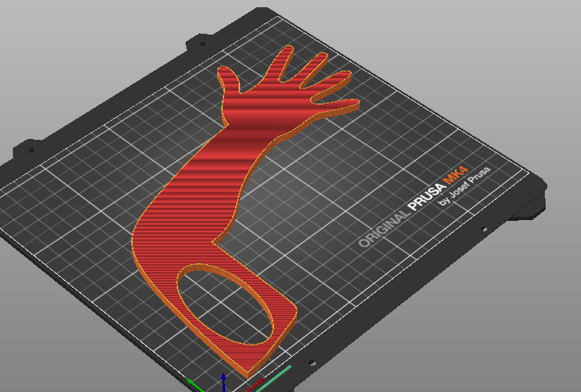
Task: Click the thumb of the hand model
Action: [x=228, y=79]
